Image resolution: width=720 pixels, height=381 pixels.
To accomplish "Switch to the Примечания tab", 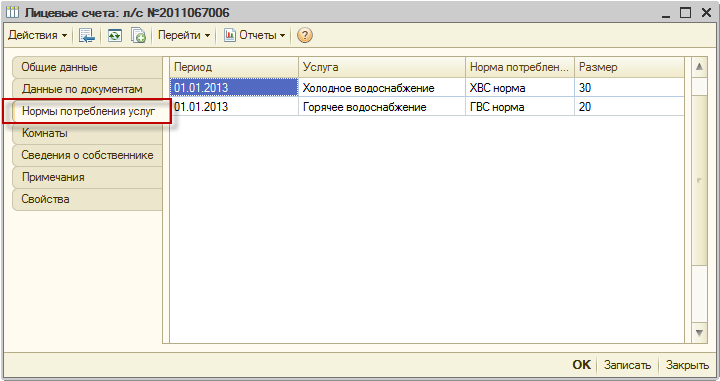I will click(x=87, y=177).
